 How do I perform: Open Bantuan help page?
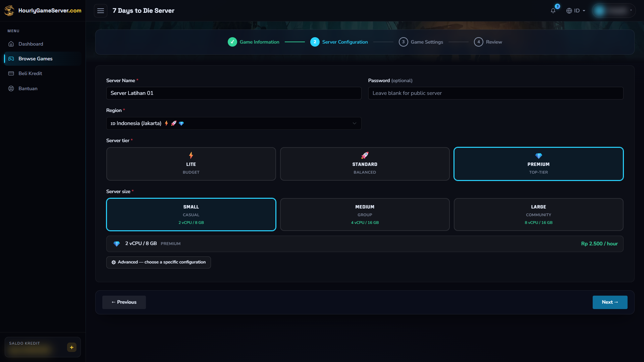tap(43, 88)
